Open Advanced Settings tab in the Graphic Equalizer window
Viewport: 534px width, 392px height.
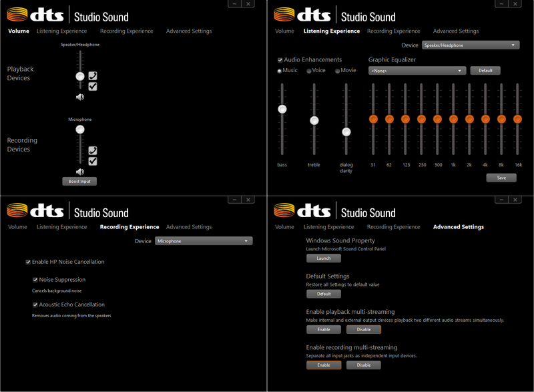click(456, 31)
